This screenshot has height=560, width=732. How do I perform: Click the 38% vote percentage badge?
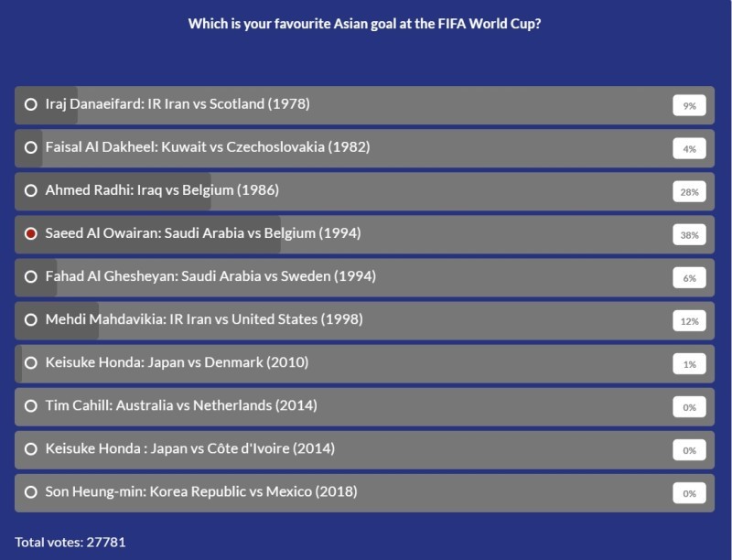pos(689,235)
